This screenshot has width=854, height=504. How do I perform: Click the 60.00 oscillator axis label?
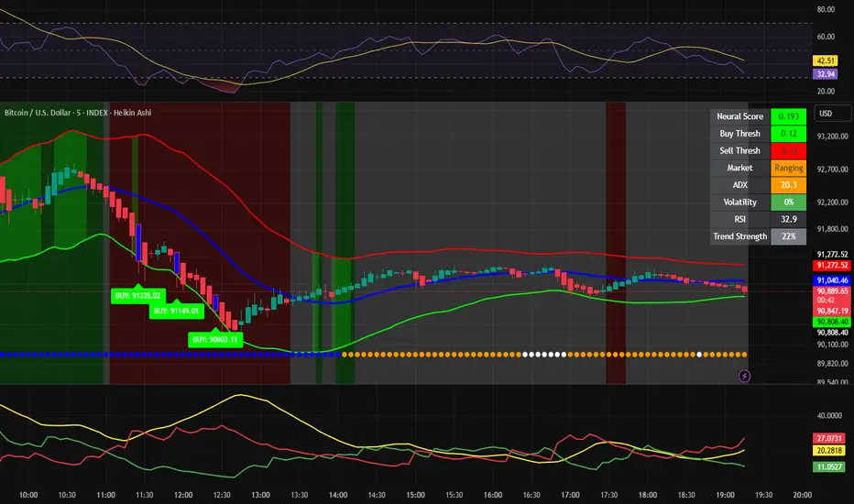826,37
